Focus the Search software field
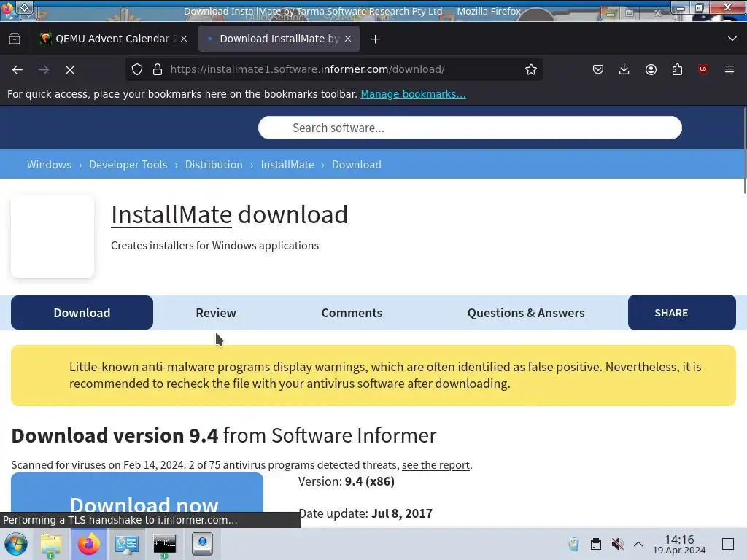 click(470, 128)
